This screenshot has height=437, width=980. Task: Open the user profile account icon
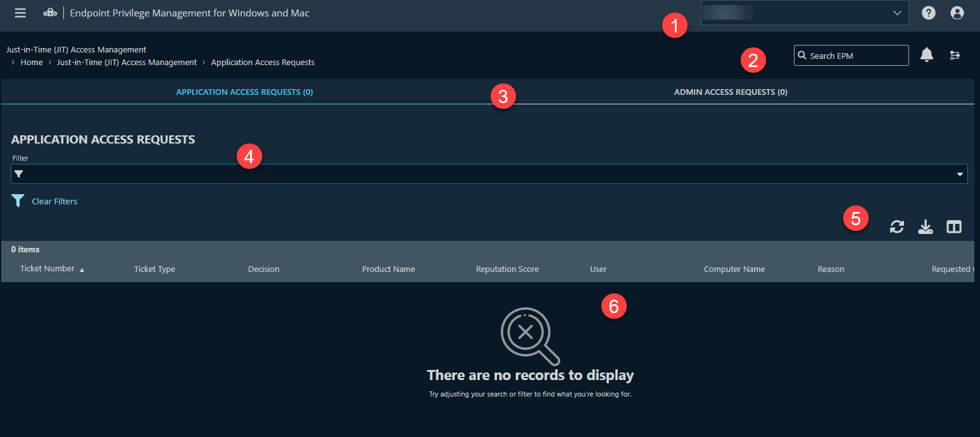(957, 13)
